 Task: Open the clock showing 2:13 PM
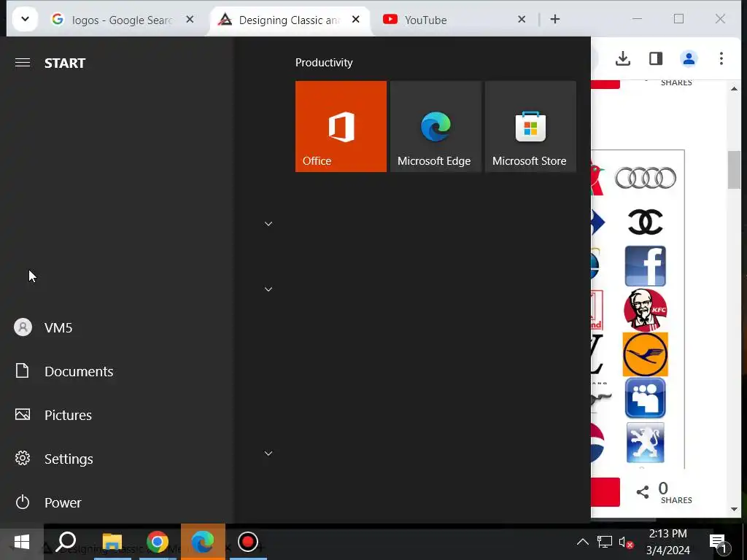pos(667,542)
